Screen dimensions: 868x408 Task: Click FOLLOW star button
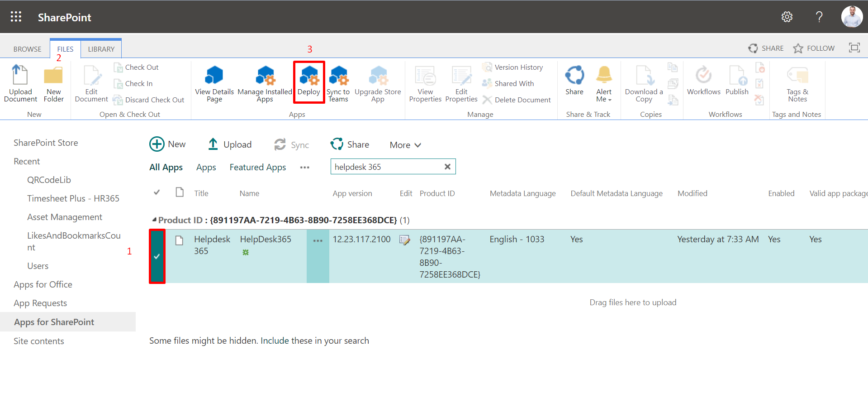click(x=814, y=48)
